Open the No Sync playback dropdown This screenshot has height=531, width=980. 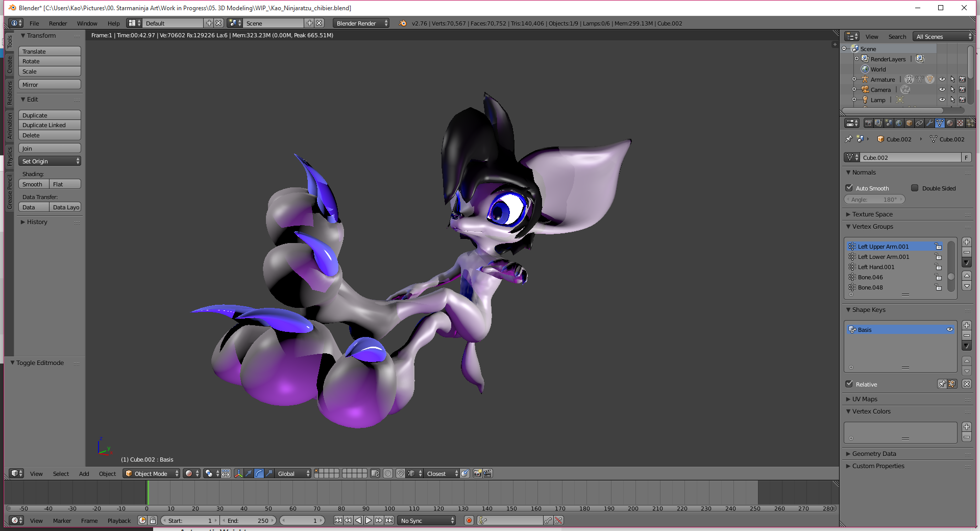pyautogui.click(x=427, y=520)
